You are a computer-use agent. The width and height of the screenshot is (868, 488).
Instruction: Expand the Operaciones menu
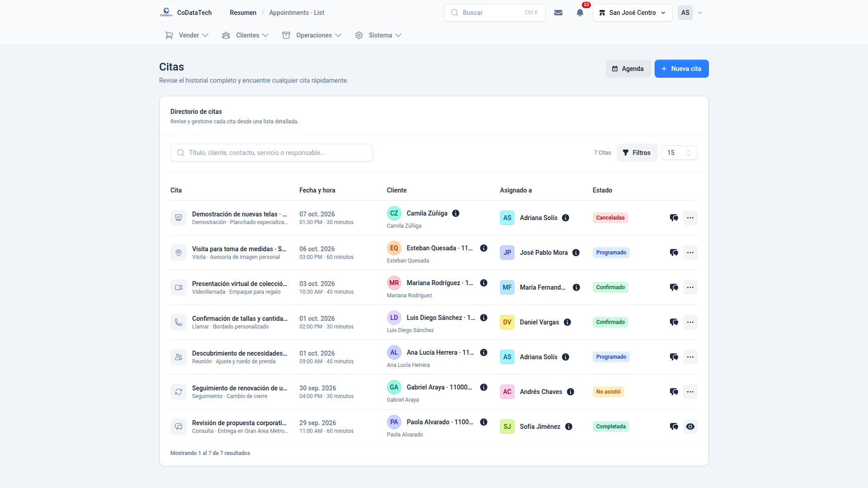(x=311, y=35)
